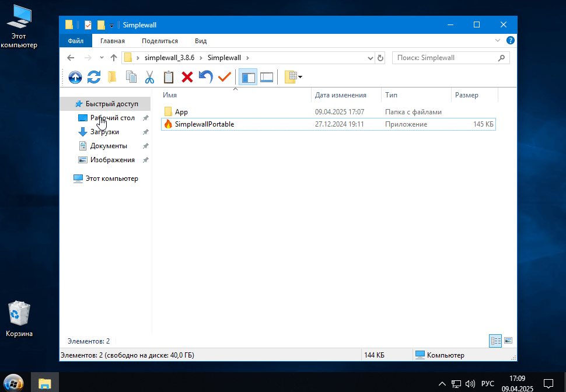
Task: Switch to the Поделиться ribbon tab
Action: (x=160, y=41)
